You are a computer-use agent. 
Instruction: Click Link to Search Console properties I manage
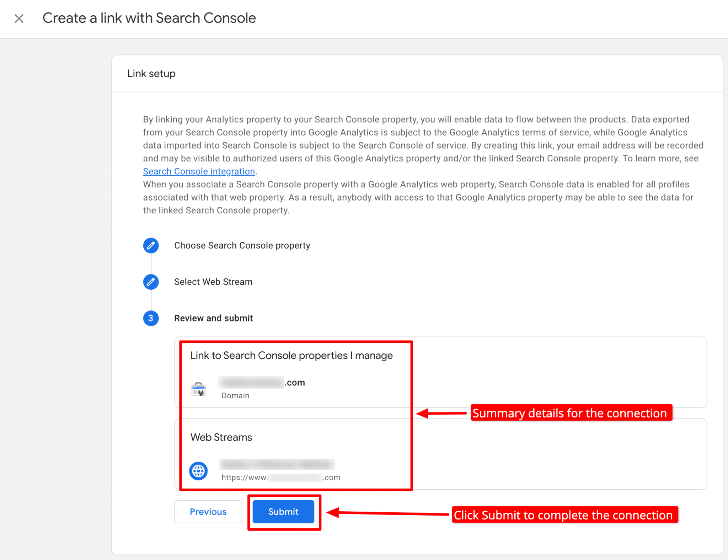(x=291, y=356)
